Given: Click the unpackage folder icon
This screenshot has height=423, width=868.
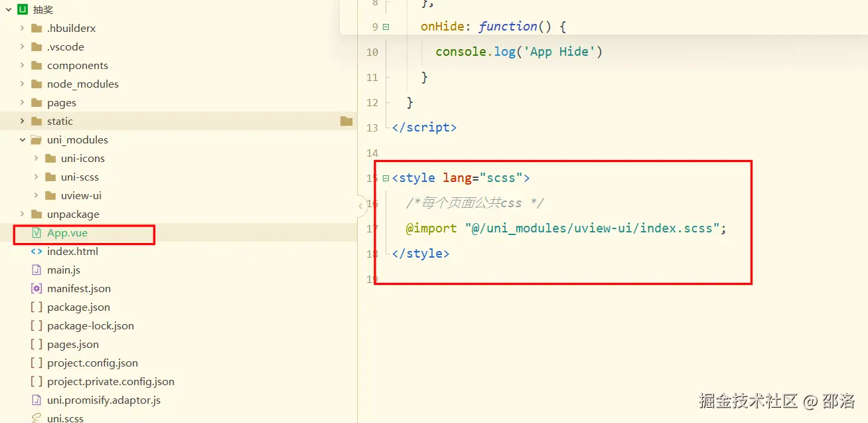Looking at the screenshot, I should [36, 214].
